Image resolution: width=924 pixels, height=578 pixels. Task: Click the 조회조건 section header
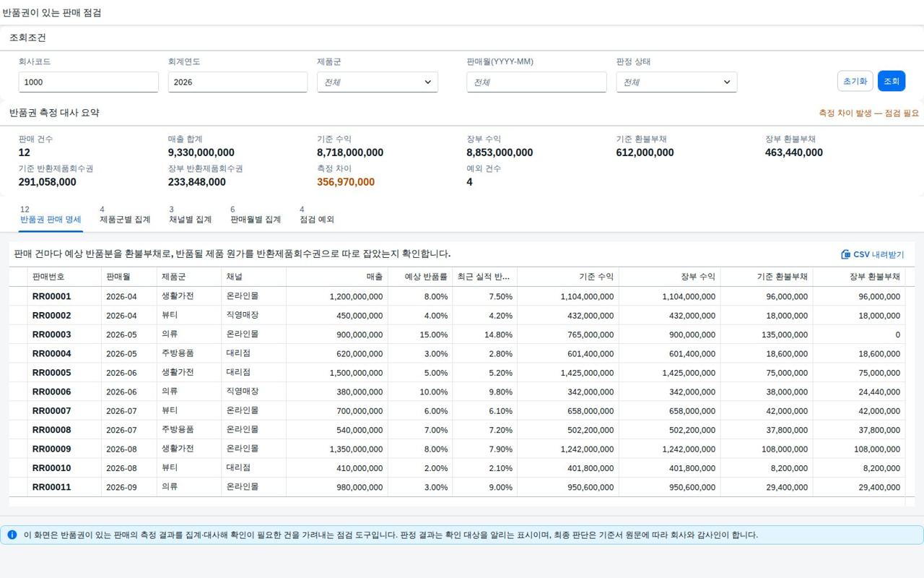click(x=27, y=38)
